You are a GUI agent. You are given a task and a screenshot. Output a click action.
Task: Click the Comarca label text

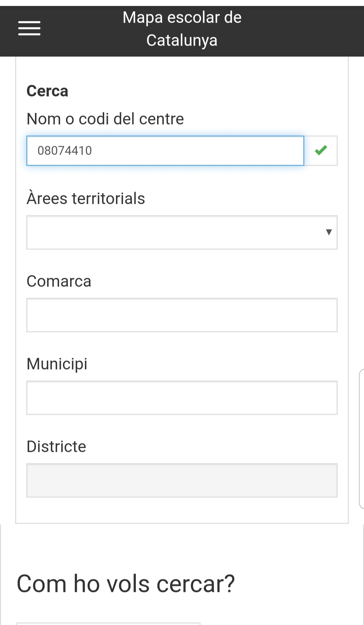click(x=59, y=281)
